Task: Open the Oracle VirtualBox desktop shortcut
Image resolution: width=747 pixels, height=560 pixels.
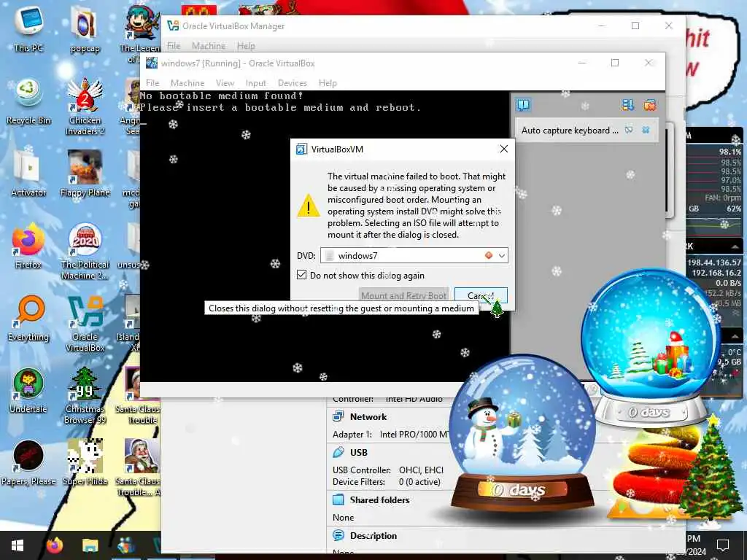Action: (85, 324)
